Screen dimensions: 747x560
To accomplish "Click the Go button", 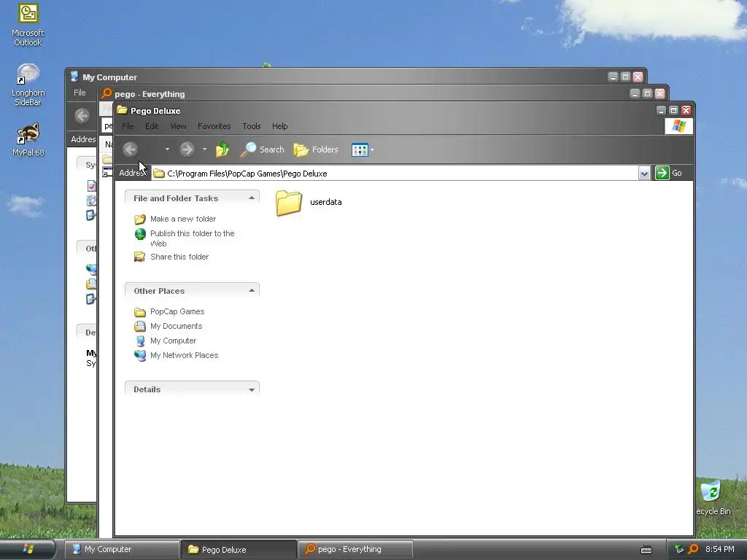I will pos(669,173).
